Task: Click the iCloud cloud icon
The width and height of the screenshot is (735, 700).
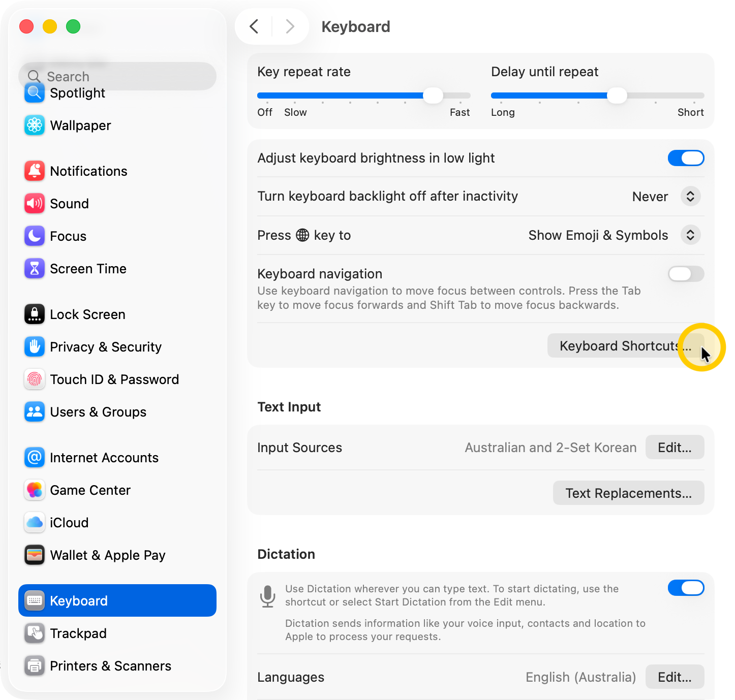Action: 35,523
